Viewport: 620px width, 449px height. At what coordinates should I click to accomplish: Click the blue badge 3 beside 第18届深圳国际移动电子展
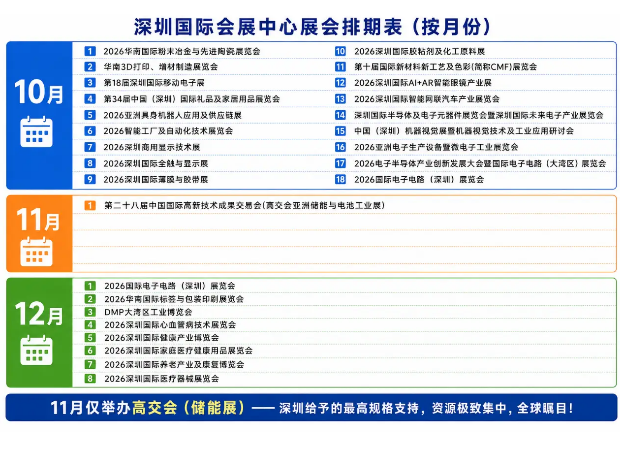click(90, 83)
